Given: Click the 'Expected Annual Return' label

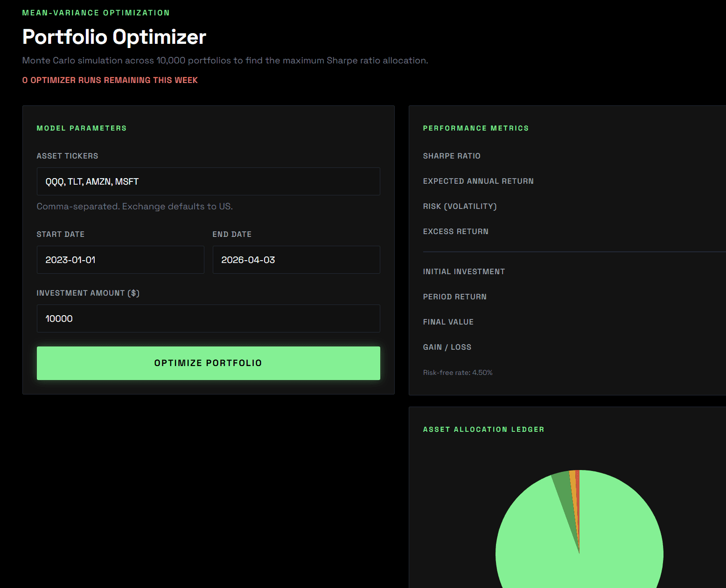Looking at the screenshot, I should point(478,181).
